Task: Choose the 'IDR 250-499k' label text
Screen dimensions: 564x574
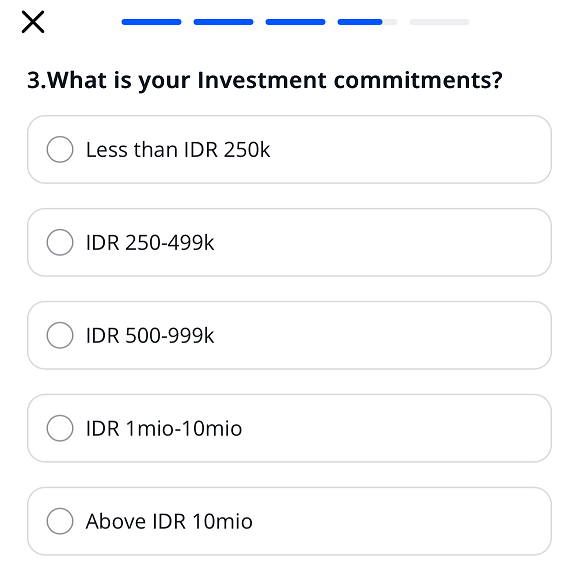Action: [x=150, y=243]
